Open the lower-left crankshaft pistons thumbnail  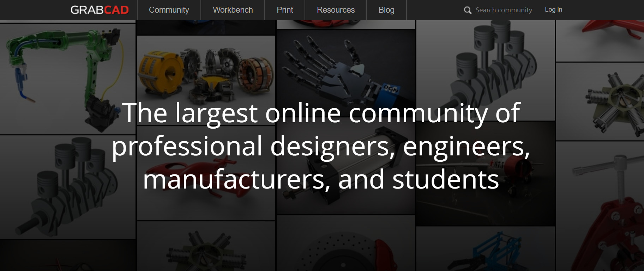(68, 187)
